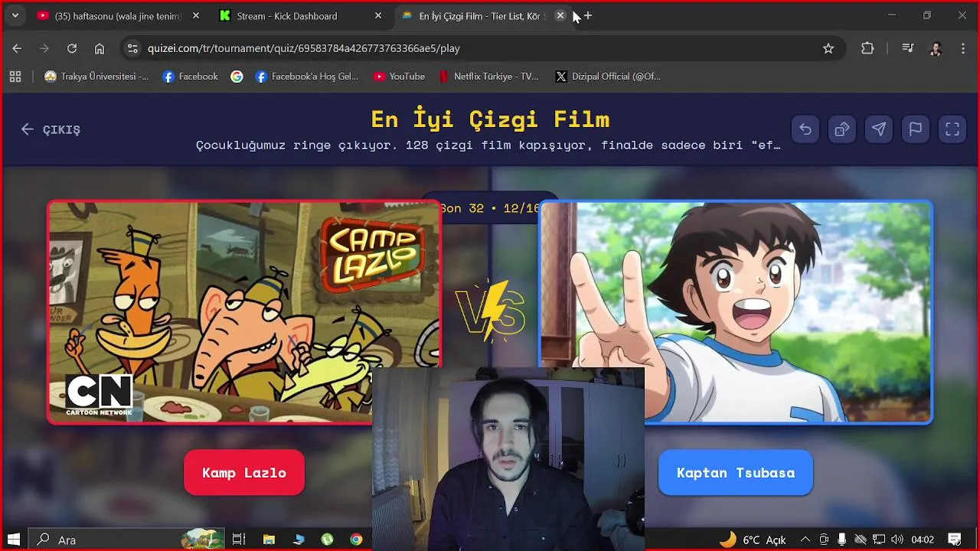
Task: Pick the Camp Lazlo image card
Action: (x=244, y=311)
